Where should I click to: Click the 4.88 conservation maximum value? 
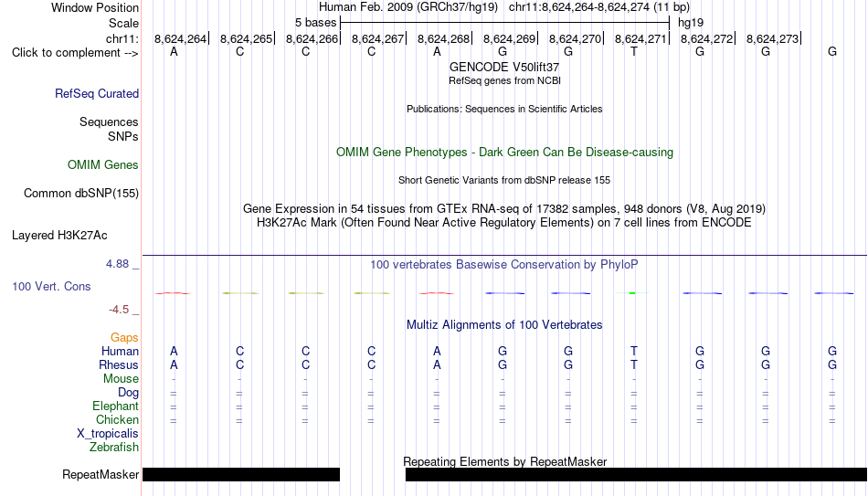point(117,264)
